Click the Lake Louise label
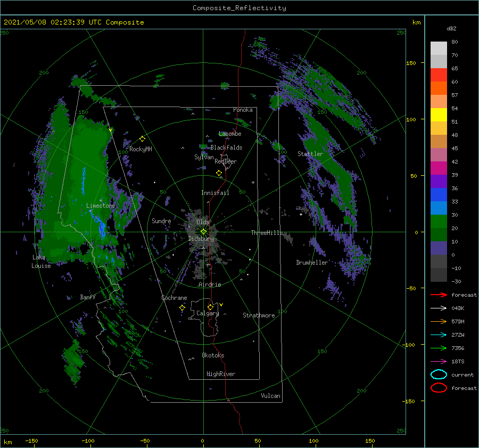Screen dimensions: 479x448 (x=41, y=262)
